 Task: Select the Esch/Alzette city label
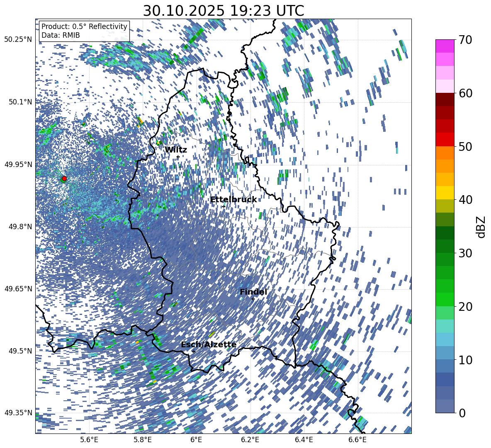coord(209,345)
